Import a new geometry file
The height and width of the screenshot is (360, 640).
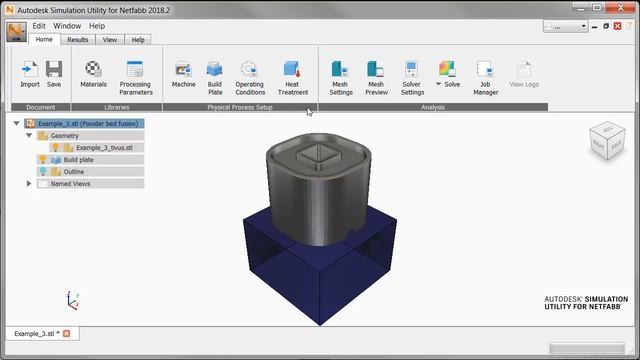click(x=30, y=74)
